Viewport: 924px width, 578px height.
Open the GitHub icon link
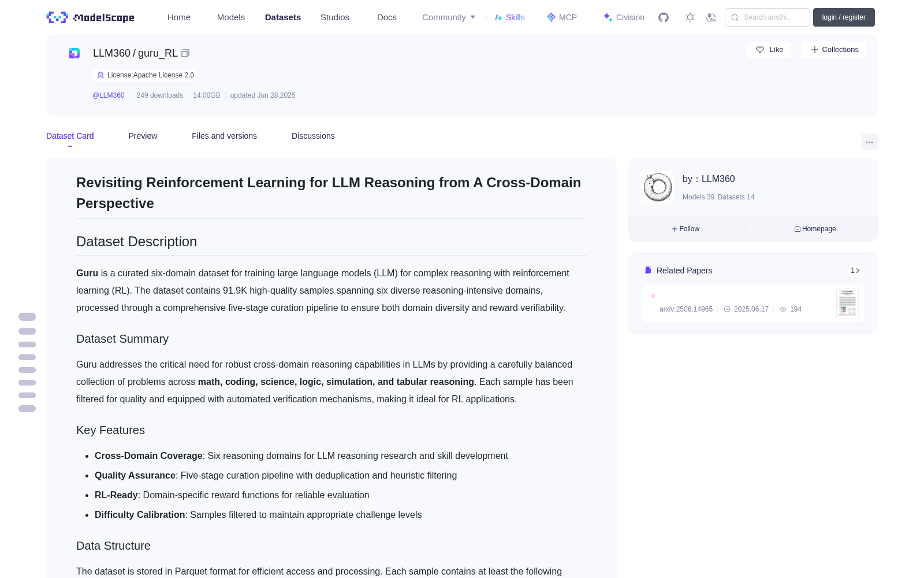[x=664, y=17]
